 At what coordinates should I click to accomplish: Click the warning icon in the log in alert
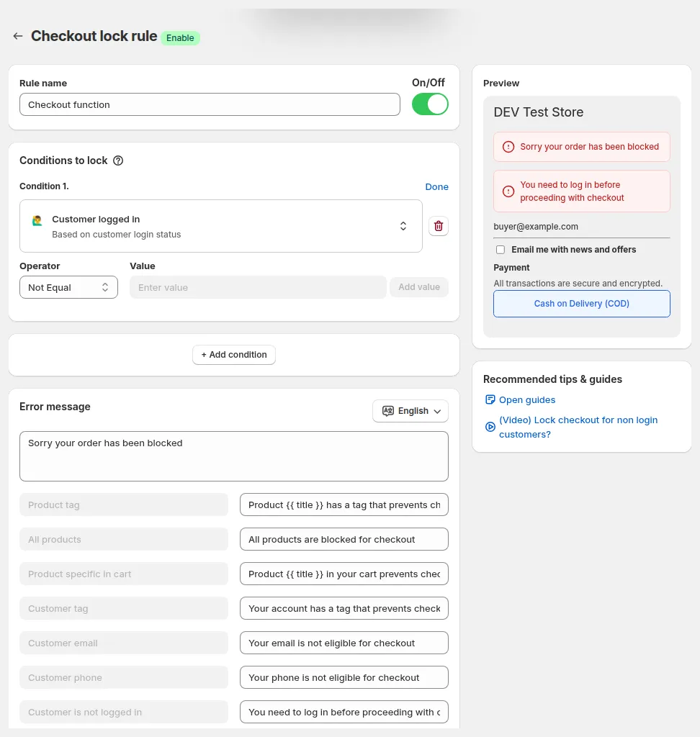pyautogui.click(x=508, y=191)
